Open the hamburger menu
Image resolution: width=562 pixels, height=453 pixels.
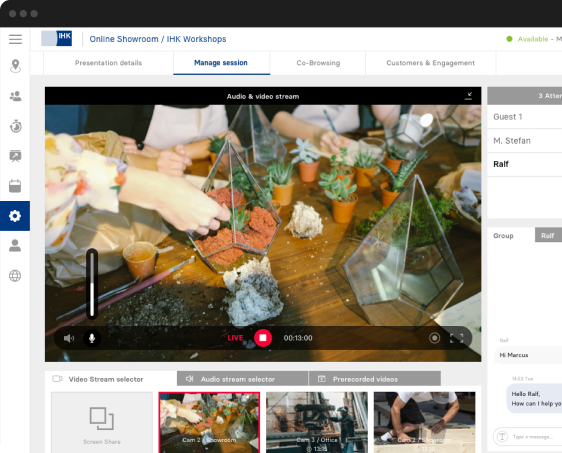pyautogui.click(x=15, y=39)
